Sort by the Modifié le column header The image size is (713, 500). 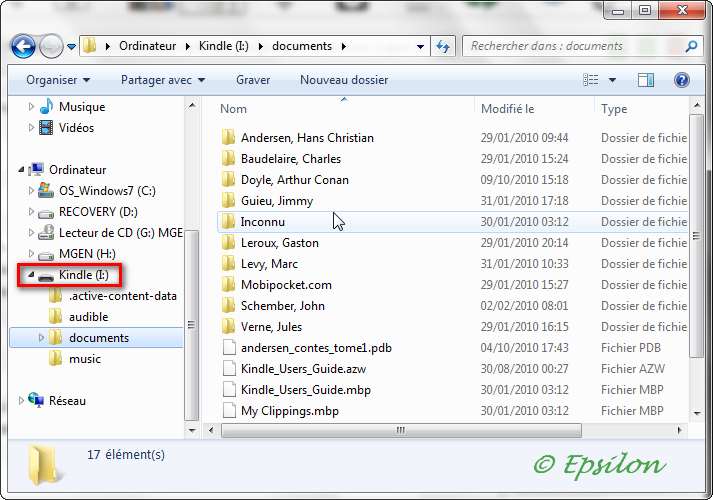click(507, 109)
